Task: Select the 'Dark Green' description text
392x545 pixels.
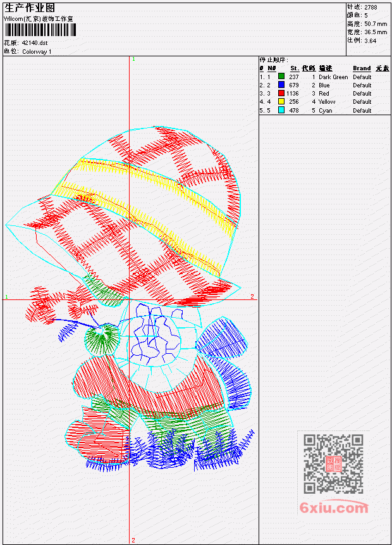Action: pos(333,77)
